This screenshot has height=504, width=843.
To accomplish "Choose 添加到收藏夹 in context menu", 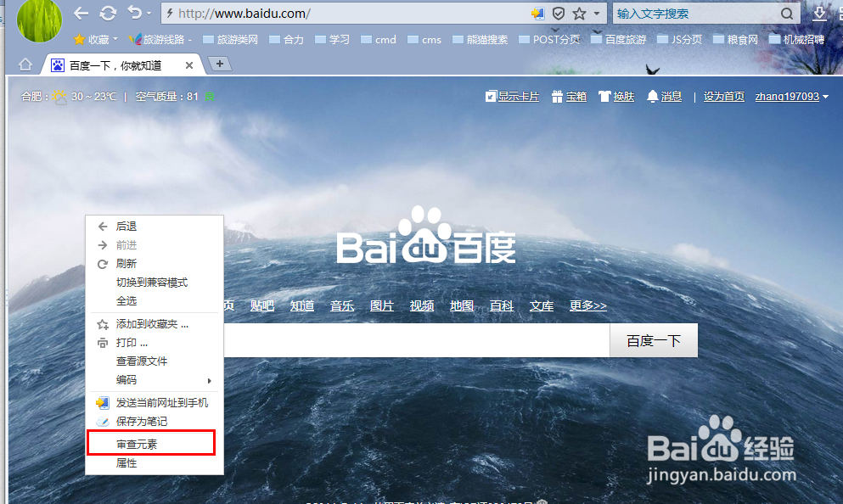I will [x=155, y=324].
